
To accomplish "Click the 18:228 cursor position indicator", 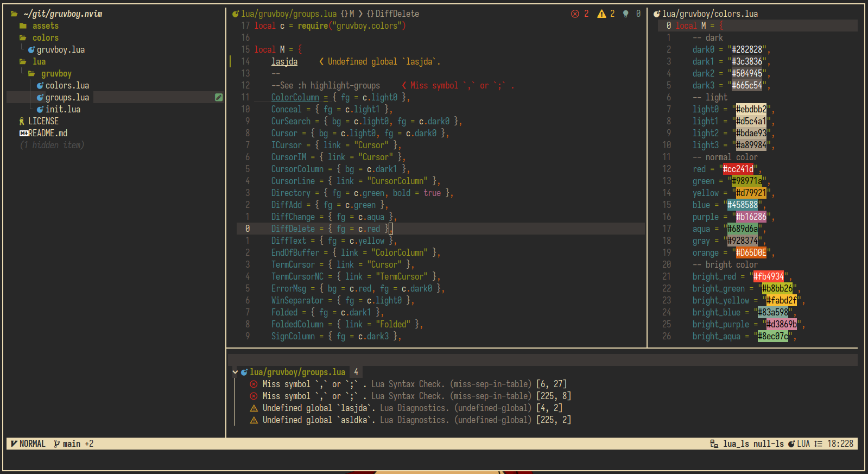I will click(x=840, y=444).
